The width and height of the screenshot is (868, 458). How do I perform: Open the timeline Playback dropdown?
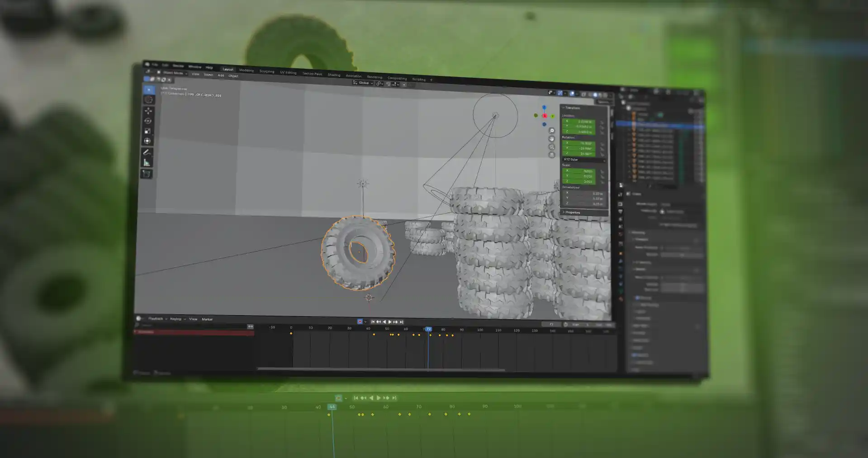click(157, 319)
